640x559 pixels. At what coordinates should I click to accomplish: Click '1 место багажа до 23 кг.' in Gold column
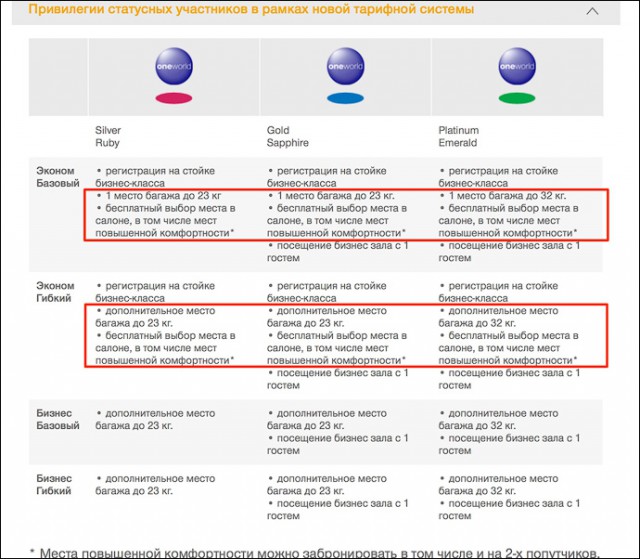point(336,196)
